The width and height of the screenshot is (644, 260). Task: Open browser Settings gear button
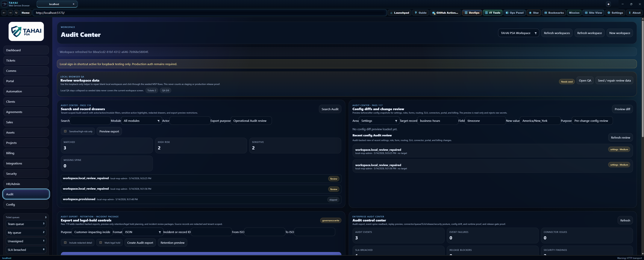pyautogui.click(x=615, y=13)
